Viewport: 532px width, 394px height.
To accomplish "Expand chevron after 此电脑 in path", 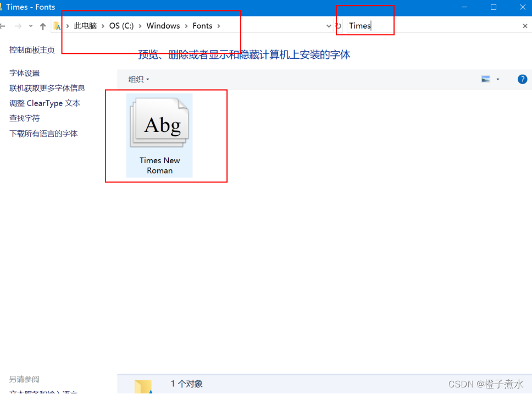I will click(103, 26).
